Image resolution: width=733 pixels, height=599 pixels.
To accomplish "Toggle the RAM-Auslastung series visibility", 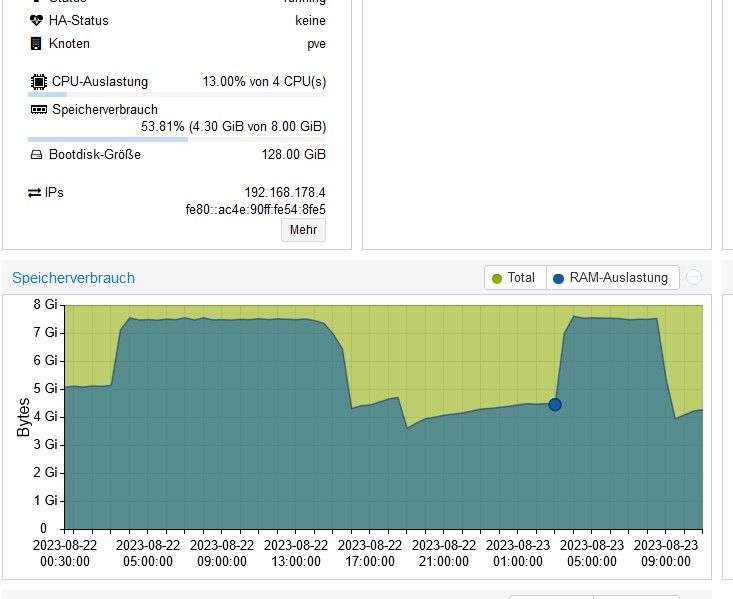I will pyautogui.click(x=612, y=278).
